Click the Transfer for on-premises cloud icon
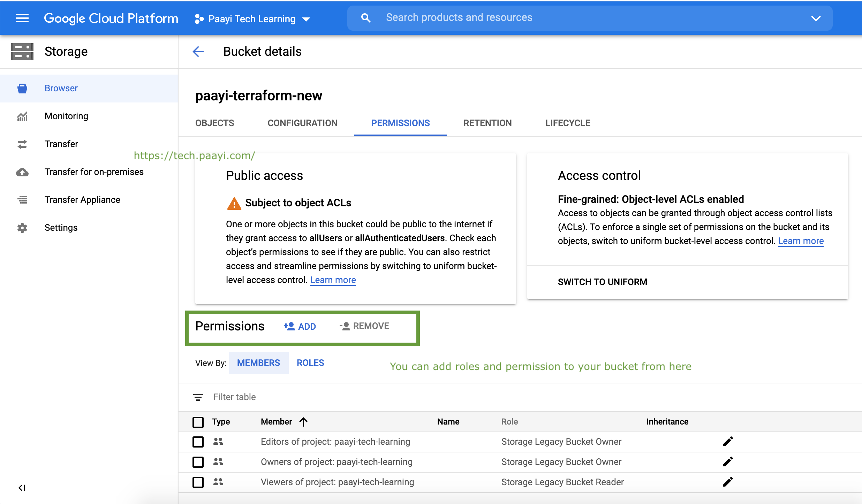 coord(22,172)
